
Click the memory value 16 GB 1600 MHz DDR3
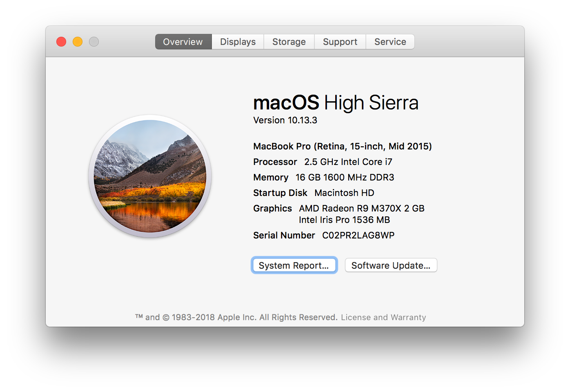click(x=345, y=177)
